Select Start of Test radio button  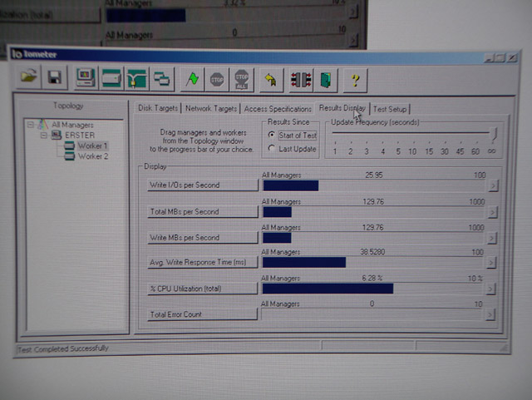[272, 135]
